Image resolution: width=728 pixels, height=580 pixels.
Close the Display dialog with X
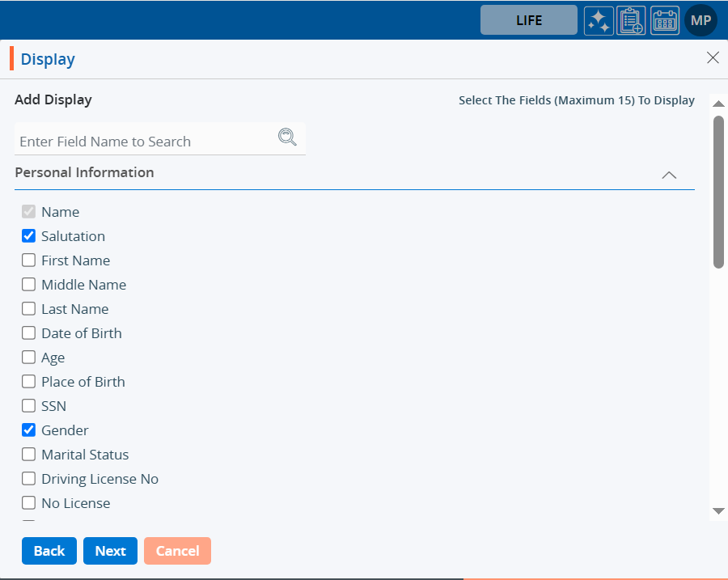tap(713, 57)
